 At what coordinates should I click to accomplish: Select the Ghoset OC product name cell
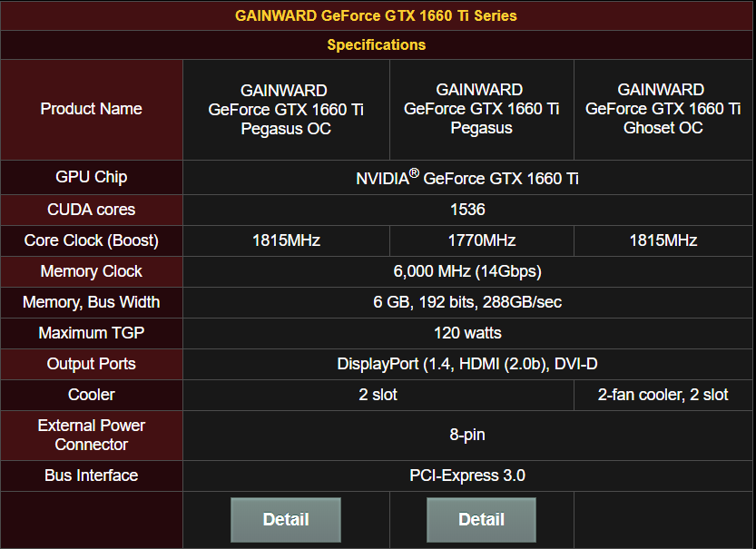(x=663, y=109)
